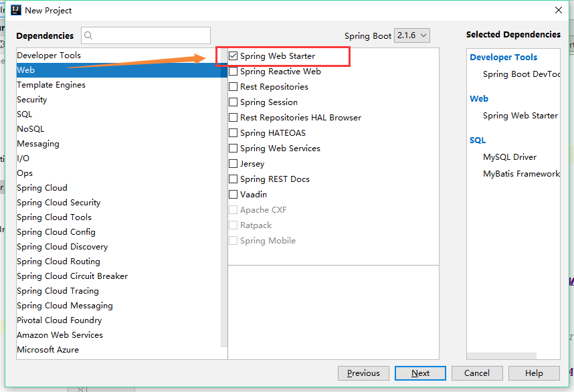This screenshot has height=392, width=574.
Task: Open the Ops category
Action: [x=118, y=173]
